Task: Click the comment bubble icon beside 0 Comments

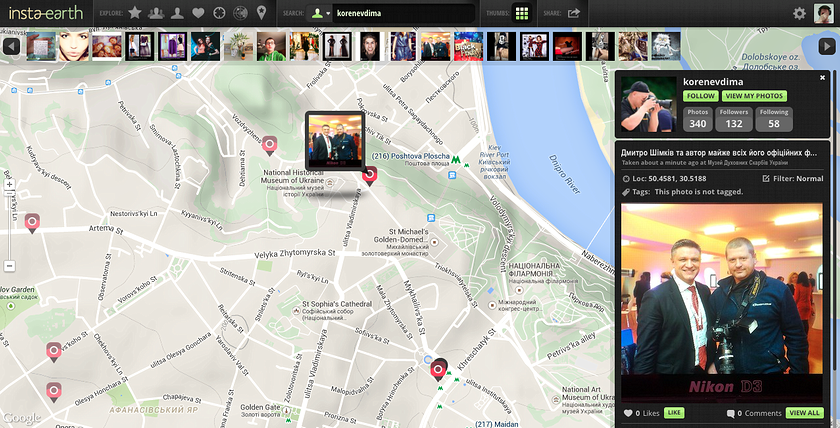Action: click(731, 413)
